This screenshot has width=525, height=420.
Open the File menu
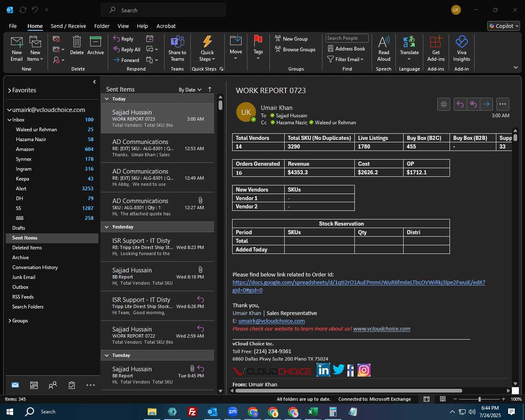13,26
